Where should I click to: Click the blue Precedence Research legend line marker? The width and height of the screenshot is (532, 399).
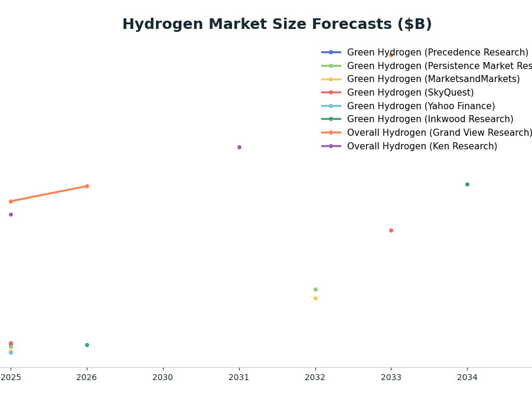[x=331, y=53]
